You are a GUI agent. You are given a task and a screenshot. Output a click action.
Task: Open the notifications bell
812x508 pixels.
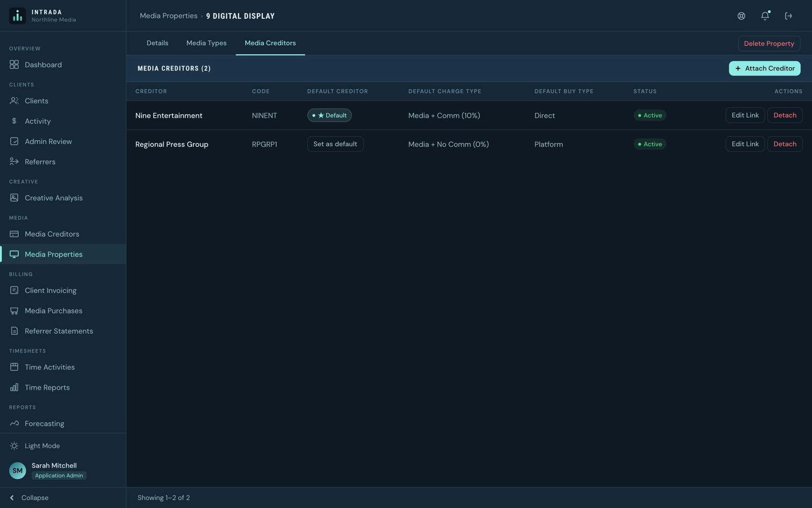(x=765, y=16)
